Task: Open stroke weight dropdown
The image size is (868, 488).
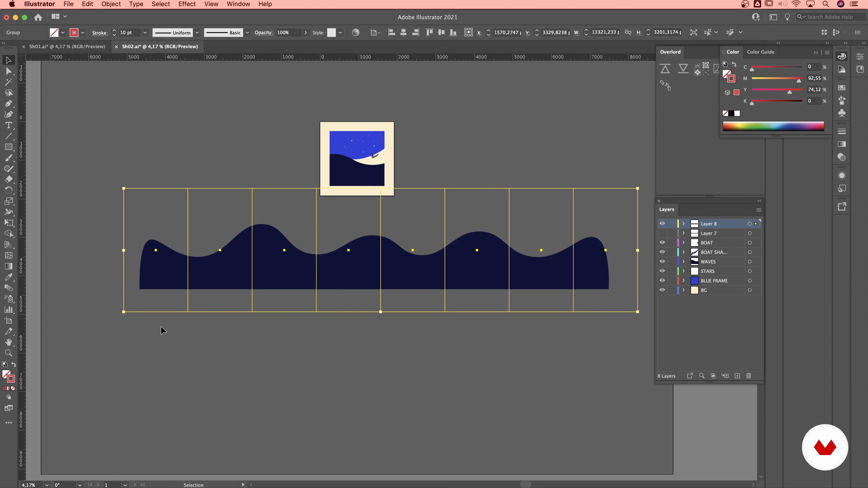Action: [145, 33]
